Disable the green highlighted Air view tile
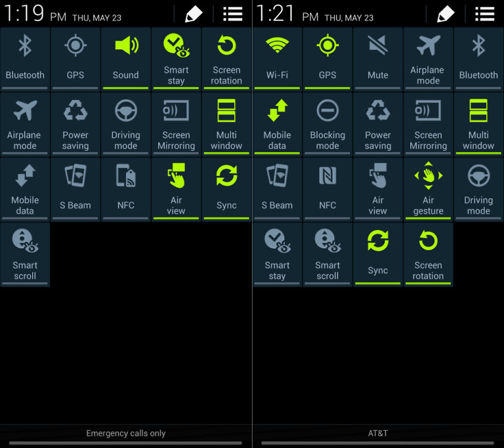This screenshot has width=504, height=448. [176, 188]
